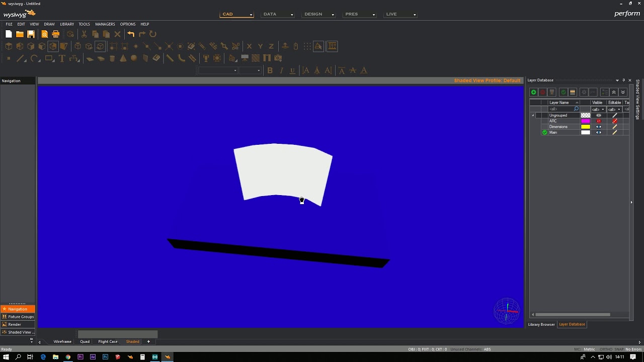644x362 pixels.
Task: Save the file with the floppy disk icon
Action: click(x=31, y=34)
